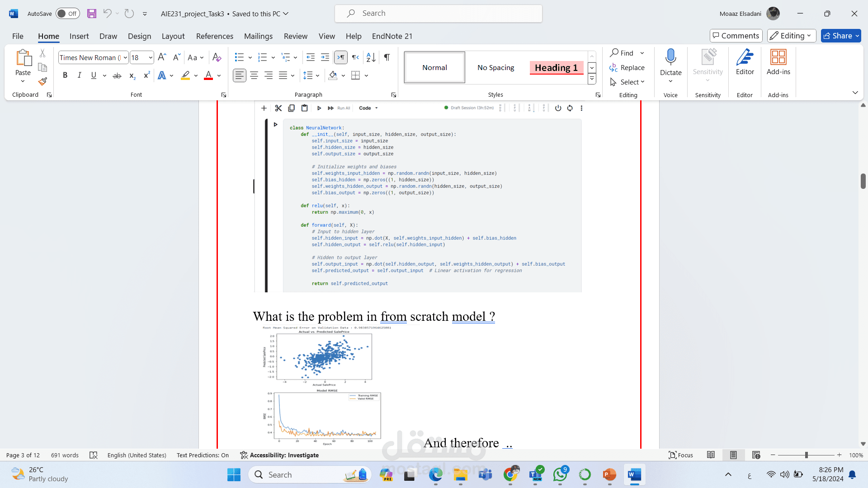Click the Format Painter icon
The image size is (868, 488).
point(42,82)
